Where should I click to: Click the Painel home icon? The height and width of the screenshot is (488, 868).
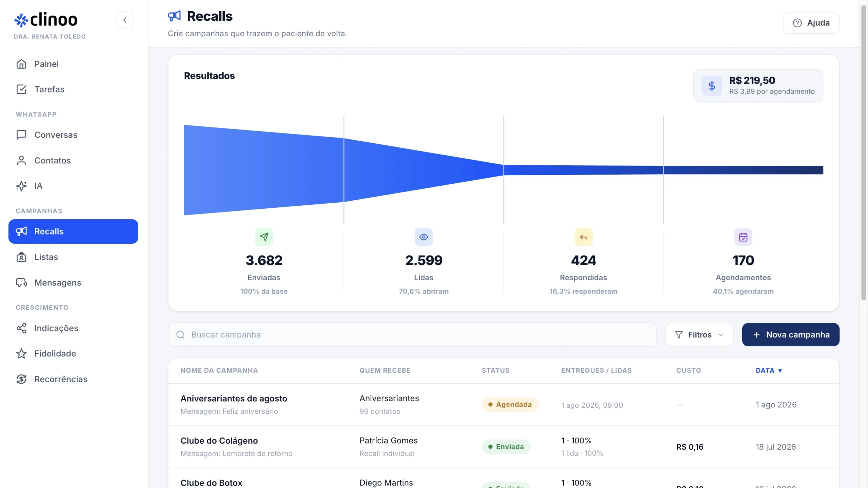(x=21, y=64)
